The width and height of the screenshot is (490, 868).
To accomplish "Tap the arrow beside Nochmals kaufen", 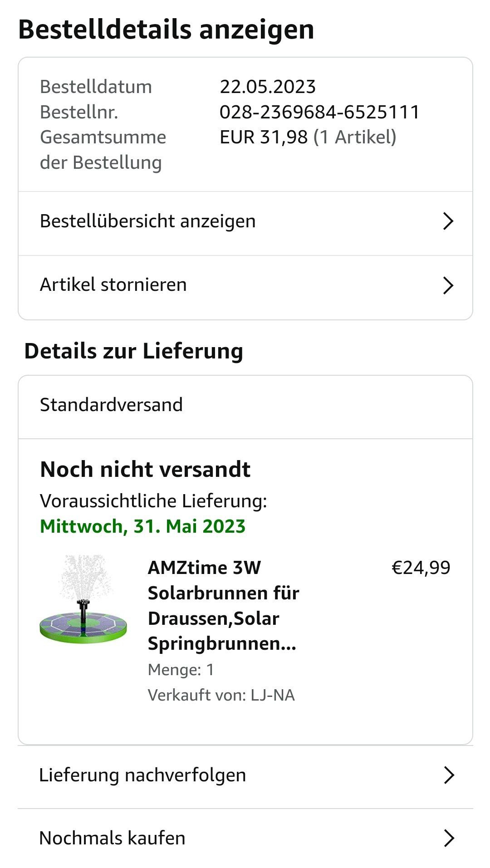I will 448,838.
